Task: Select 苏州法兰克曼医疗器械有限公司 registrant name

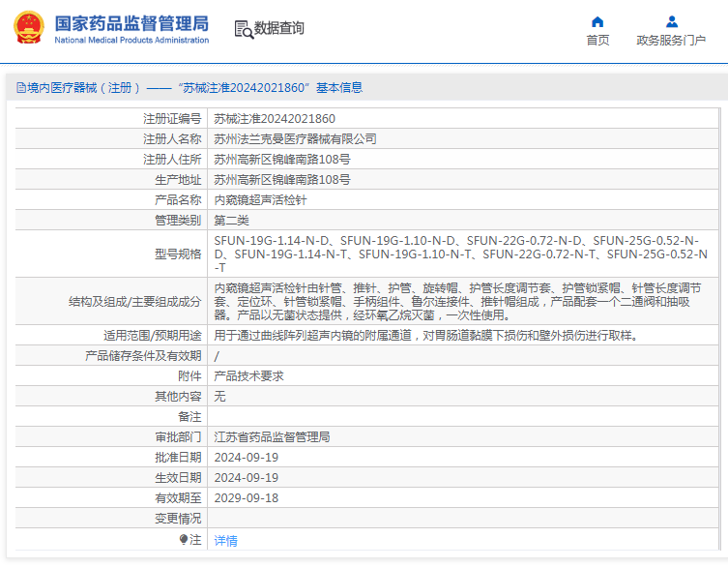Action: click(295, 139)
